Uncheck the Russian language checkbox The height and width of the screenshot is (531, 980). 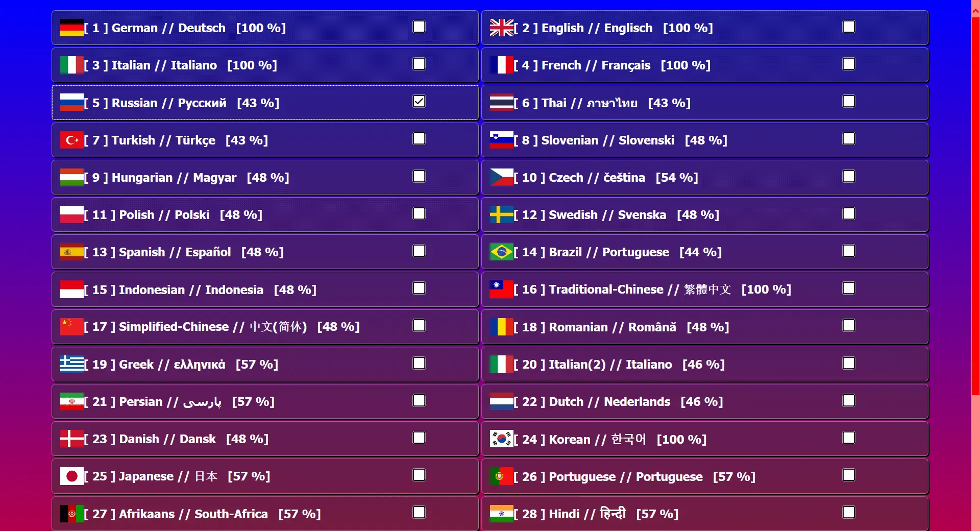[x=419, y=102]
